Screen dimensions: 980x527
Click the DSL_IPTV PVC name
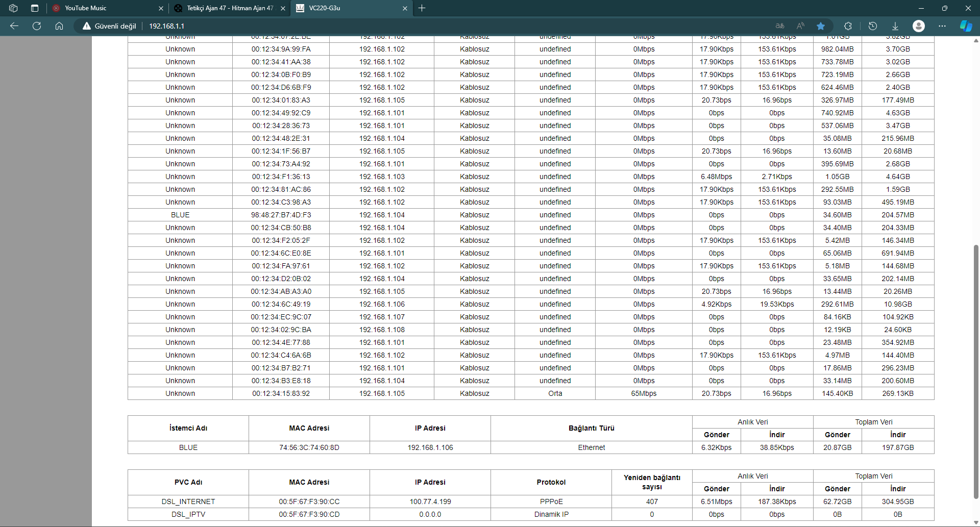tap(188, 514)
